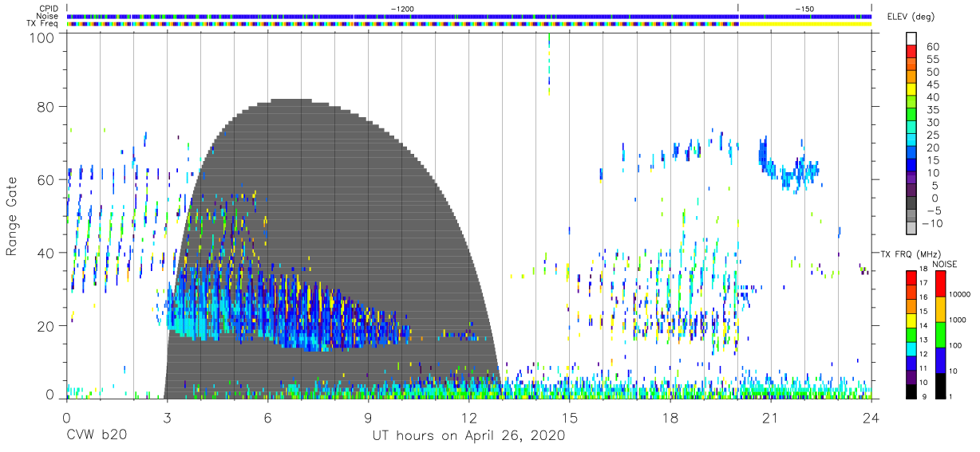Click the CPID tick mark at 20 UT
This screenshot has width=980, height=452.
(x=738, y=7)
